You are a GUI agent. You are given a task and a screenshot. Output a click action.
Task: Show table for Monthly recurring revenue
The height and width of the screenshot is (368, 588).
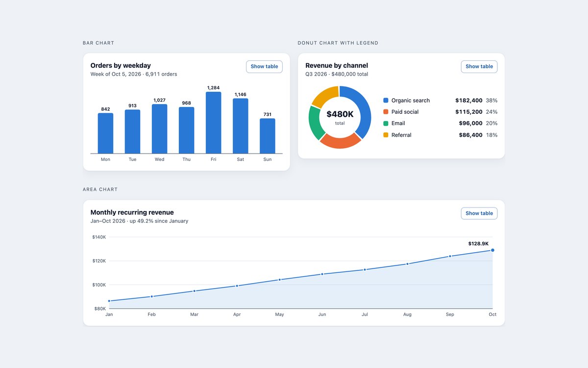click(479, 213)
